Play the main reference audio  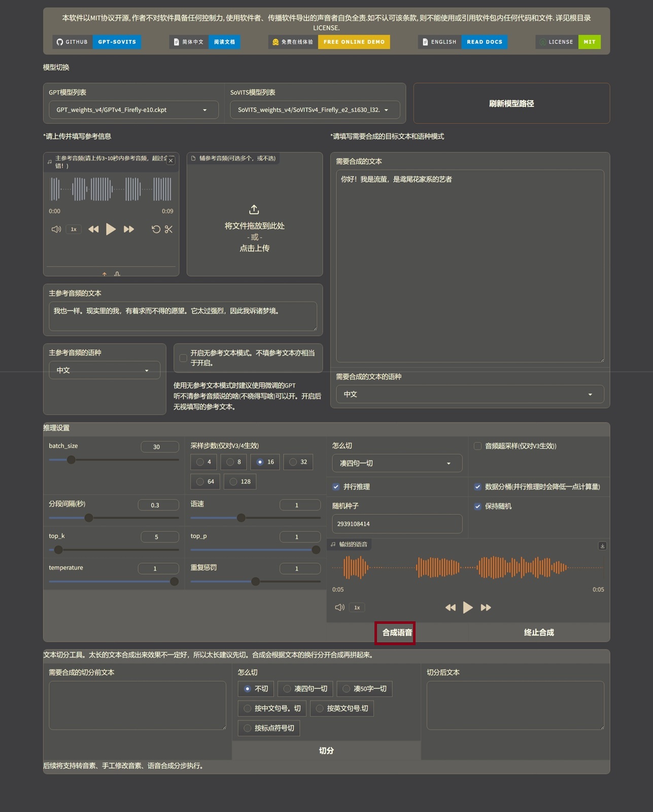(111, 229)
